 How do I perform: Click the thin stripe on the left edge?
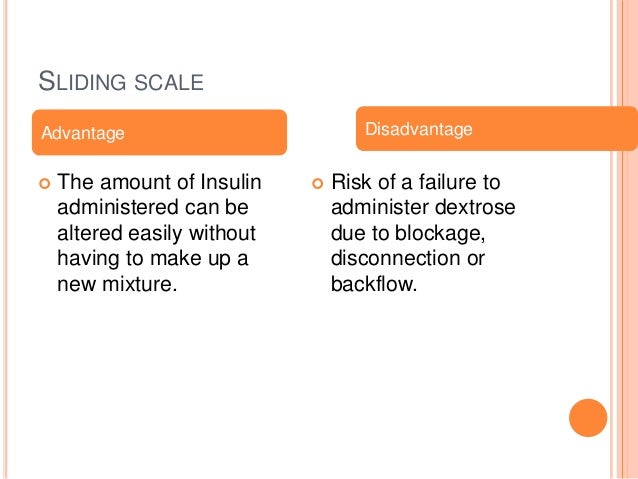click(5, 239)
